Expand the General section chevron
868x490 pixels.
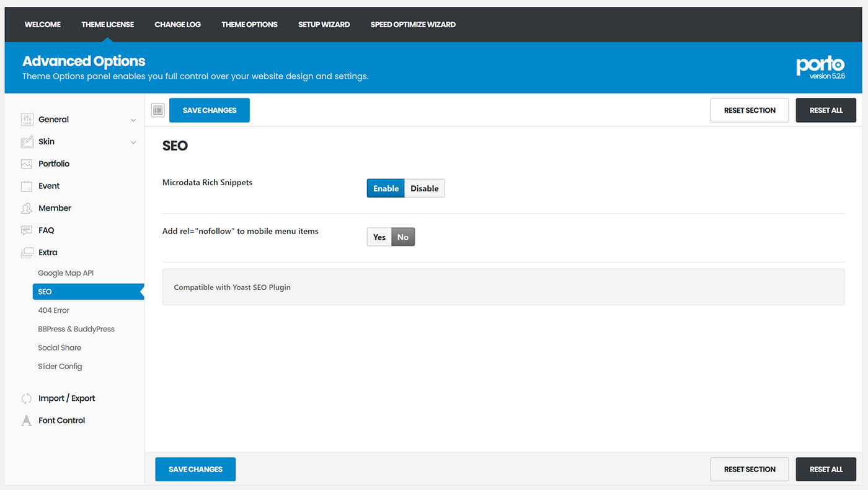(133, 120)
